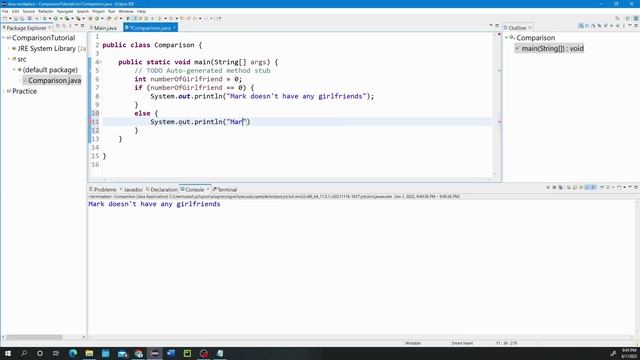Switch to the Main.java editor tab

[103, 28]
